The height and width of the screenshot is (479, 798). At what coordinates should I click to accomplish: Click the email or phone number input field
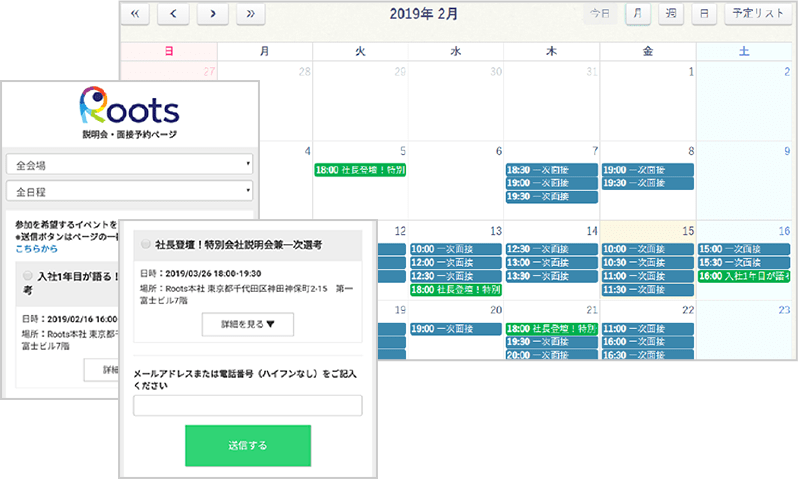(247, 405)
